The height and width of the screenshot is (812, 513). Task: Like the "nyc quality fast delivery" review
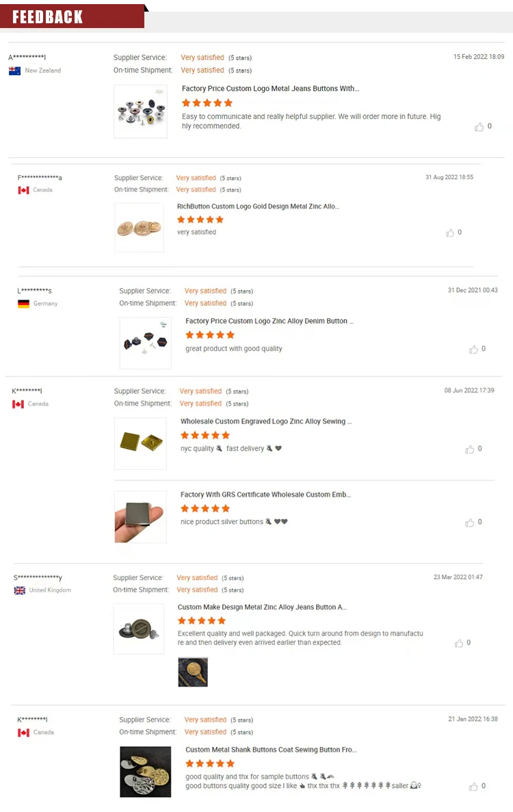[469, 449]
